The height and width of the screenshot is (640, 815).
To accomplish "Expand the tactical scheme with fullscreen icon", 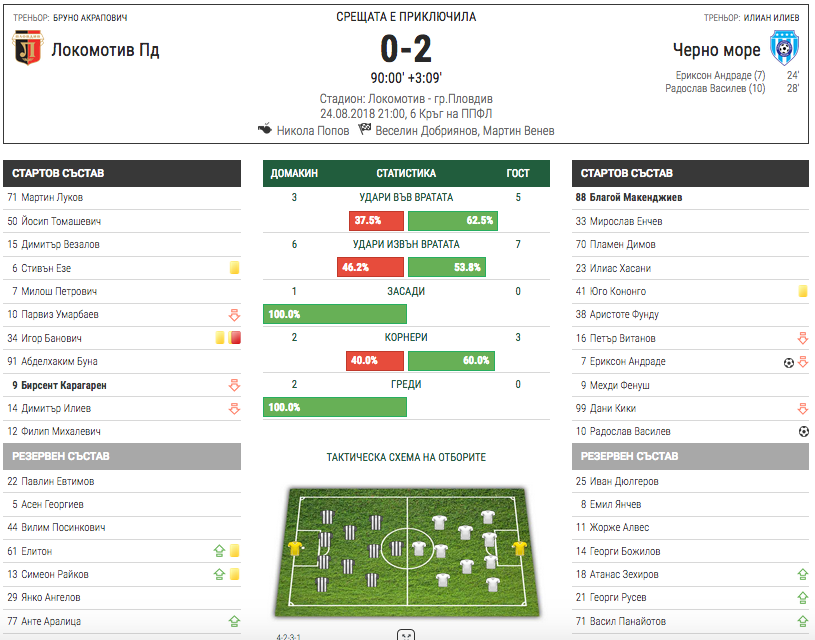I will click(x=406, y=635).
